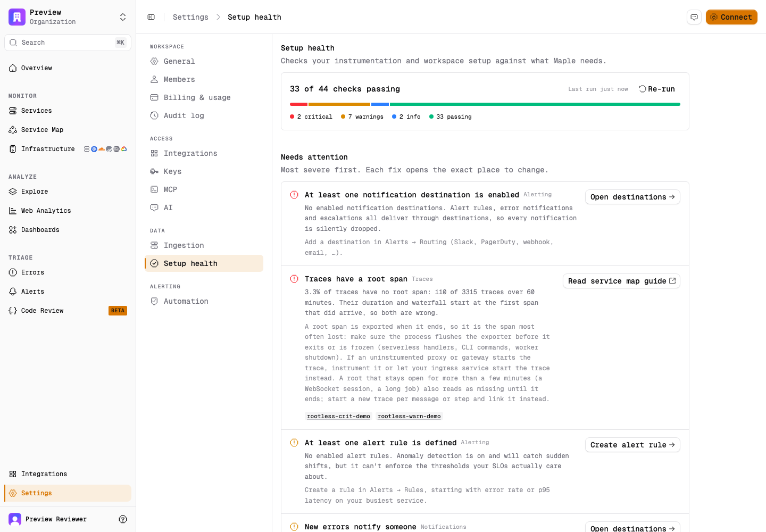
Task: Click Create alert rule button
Action: pos(632,445)
